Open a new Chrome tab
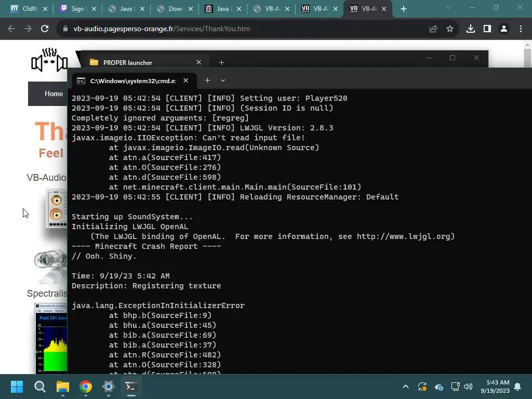Viewport: 532px width, 399px height. [x=403, y=9]
